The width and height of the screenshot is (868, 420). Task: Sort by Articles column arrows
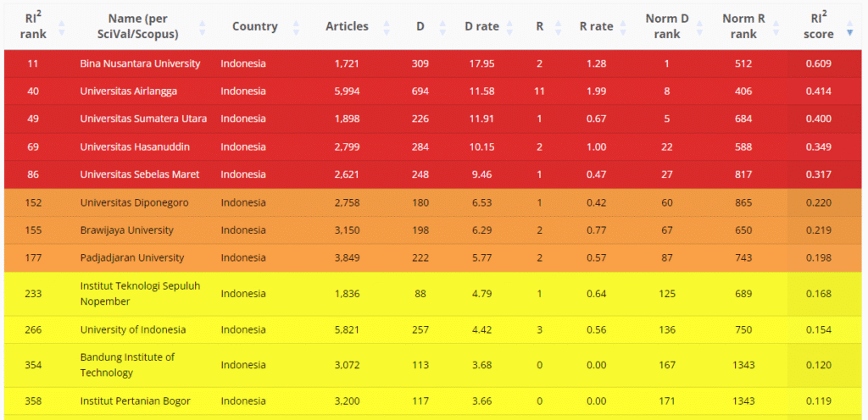pos(387,26)
